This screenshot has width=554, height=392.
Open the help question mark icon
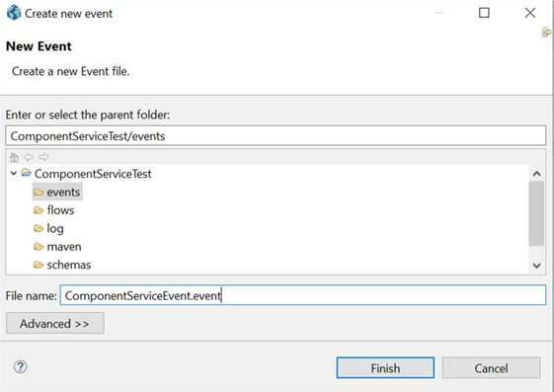[x=20, y=367]
